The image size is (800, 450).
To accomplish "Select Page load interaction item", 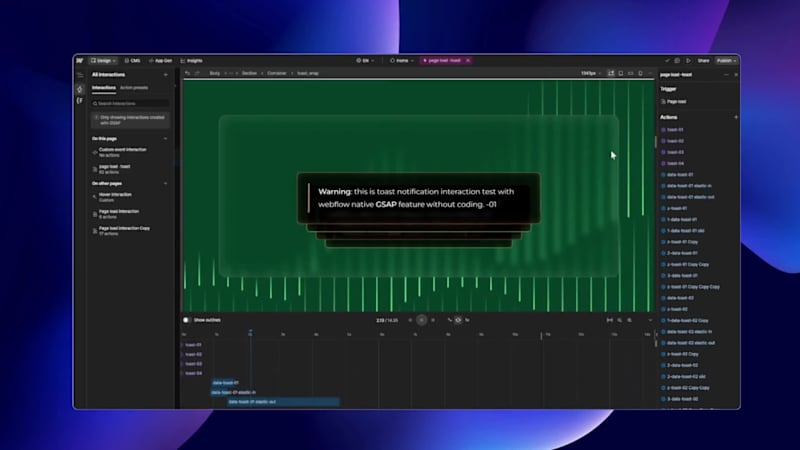I will tap(130, 214).
